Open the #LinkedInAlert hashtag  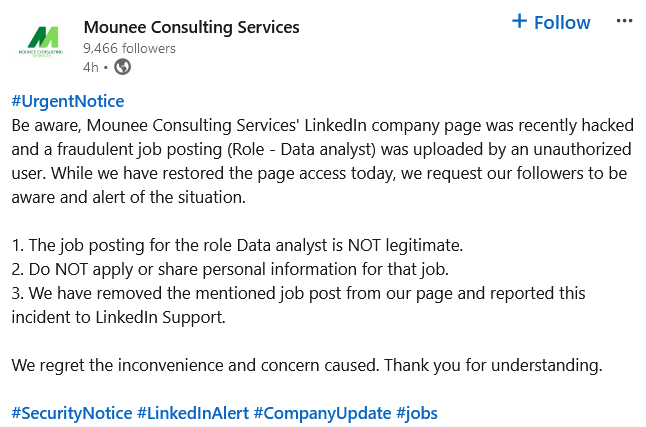pos(193,413)
